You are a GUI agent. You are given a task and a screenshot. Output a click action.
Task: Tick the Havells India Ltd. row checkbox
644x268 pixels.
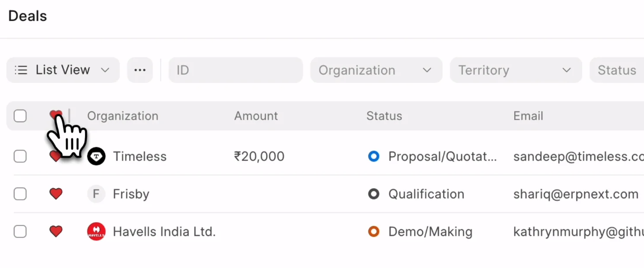pos(20,232)
